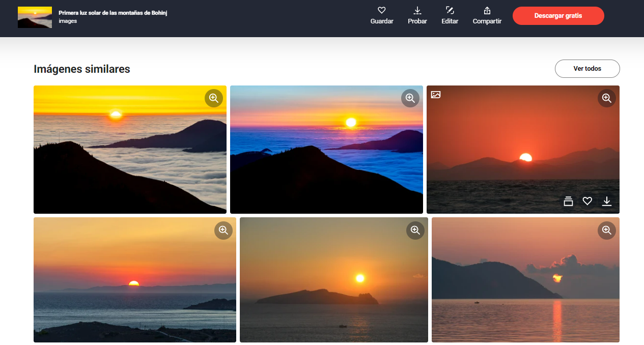Viewport: 644px width, 345px height.
Task: Open the Editar tool in header
Action: click(450, 11)
